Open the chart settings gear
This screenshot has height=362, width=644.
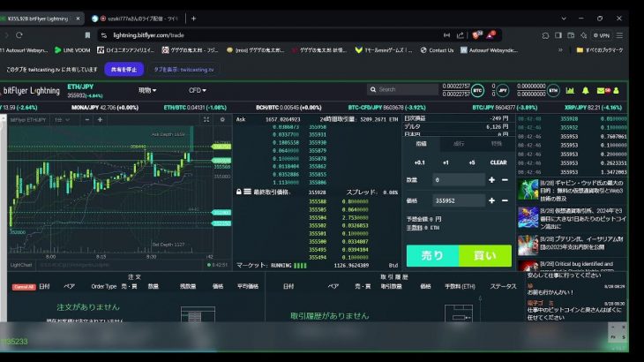[222, 119]
